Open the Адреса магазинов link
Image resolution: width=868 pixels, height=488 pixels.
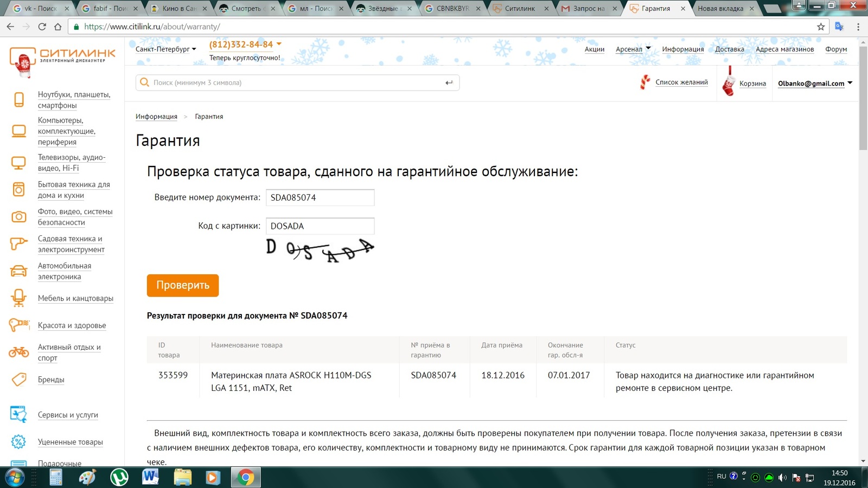(785, 49)
